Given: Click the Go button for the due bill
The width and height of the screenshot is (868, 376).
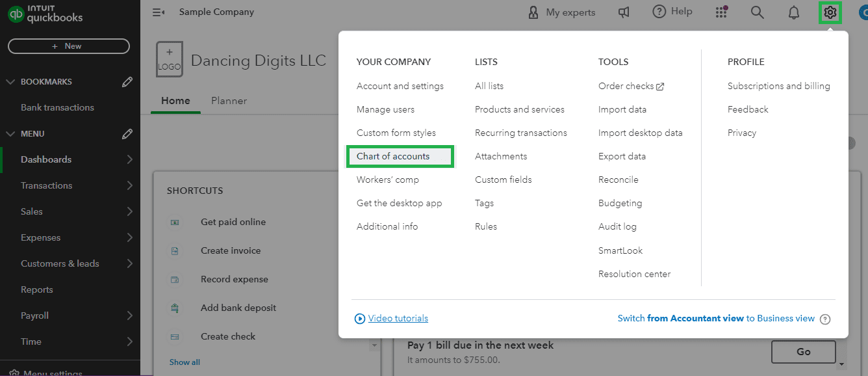Looking at the screenshot, I should point(804,351).
